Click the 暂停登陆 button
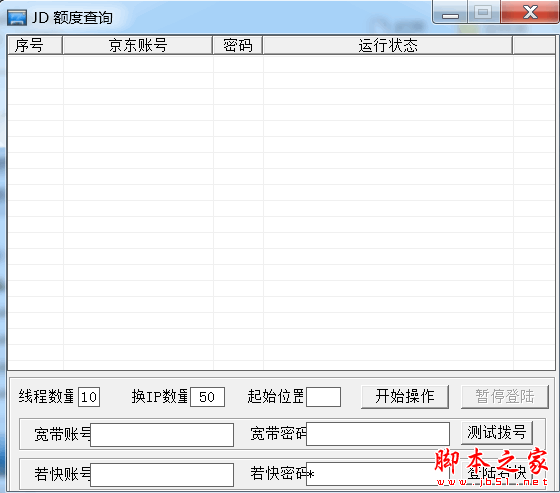 [x=505, y=397]
